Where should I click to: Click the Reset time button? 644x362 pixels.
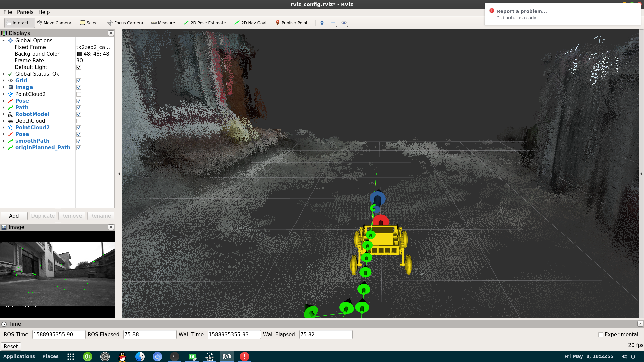[x=11, y=346]
